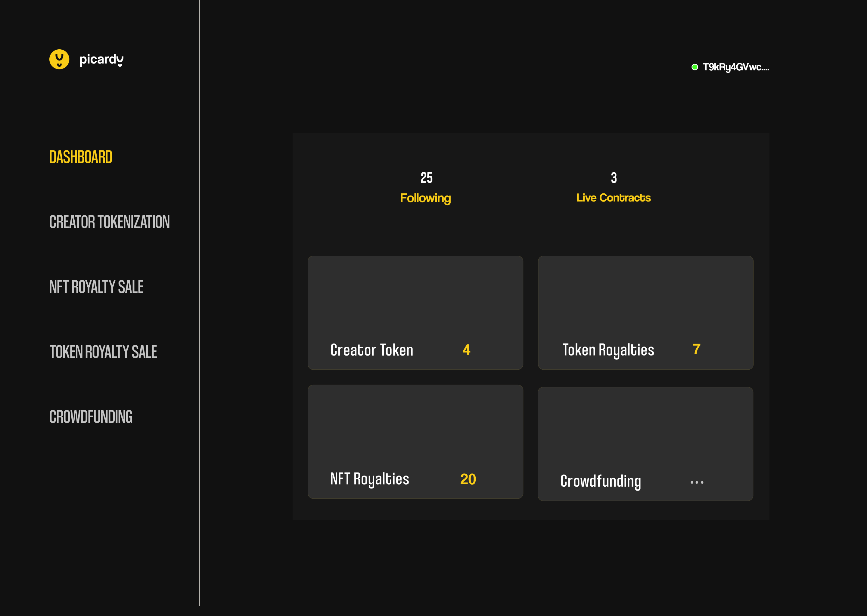Open the Crowdfunding card
This screenshot has width=867, height=616.
tap(645, 444)
